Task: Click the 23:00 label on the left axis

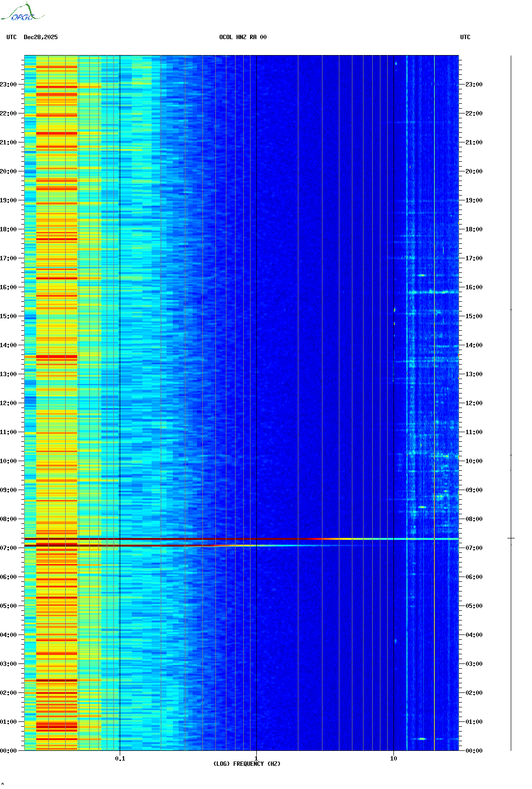Action: tap(9, 85)
